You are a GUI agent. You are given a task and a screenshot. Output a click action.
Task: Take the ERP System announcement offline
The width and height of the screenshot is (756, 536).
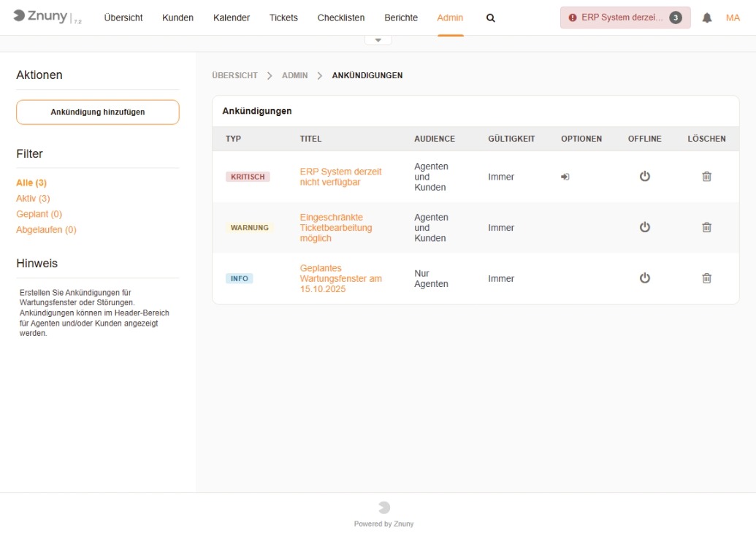click(644, 177)
